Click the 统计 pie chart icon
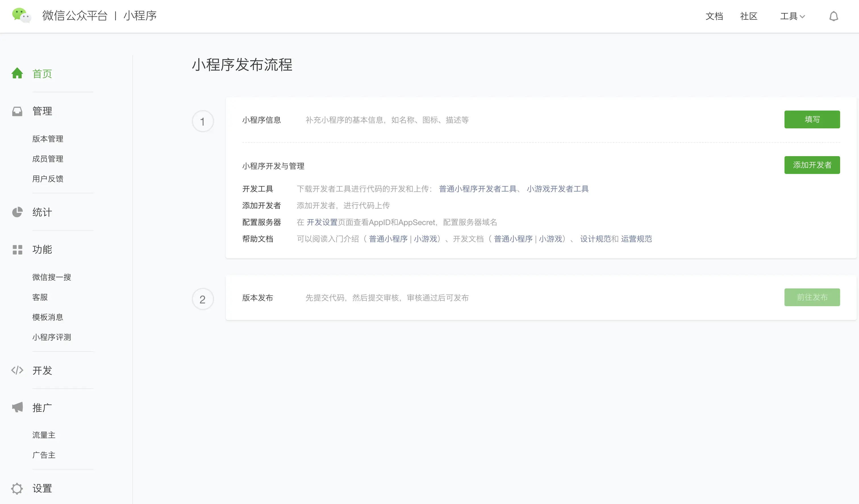859x504 pixels. pos(17,212)
